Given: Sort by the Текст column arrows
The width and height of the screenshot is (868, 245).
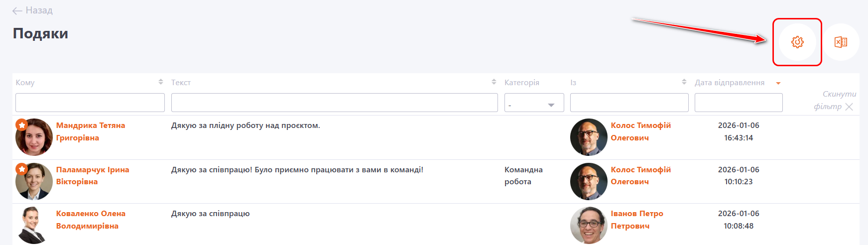Looking at the screenshot, I should point(494,82).
